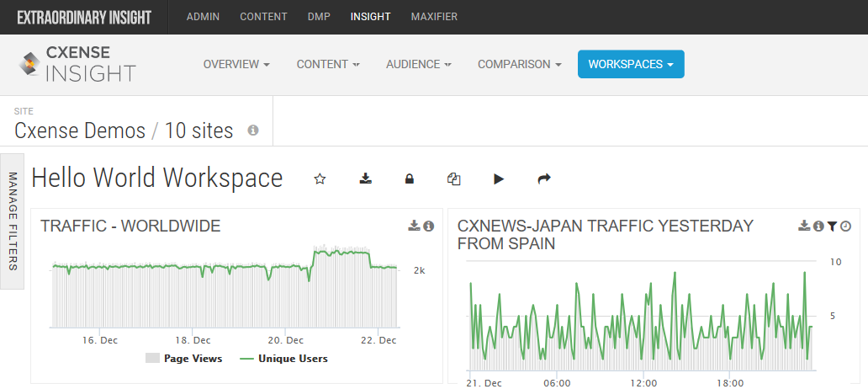Click the lock icon for workspace
The image size is (868, 389).
click(409, 179)
